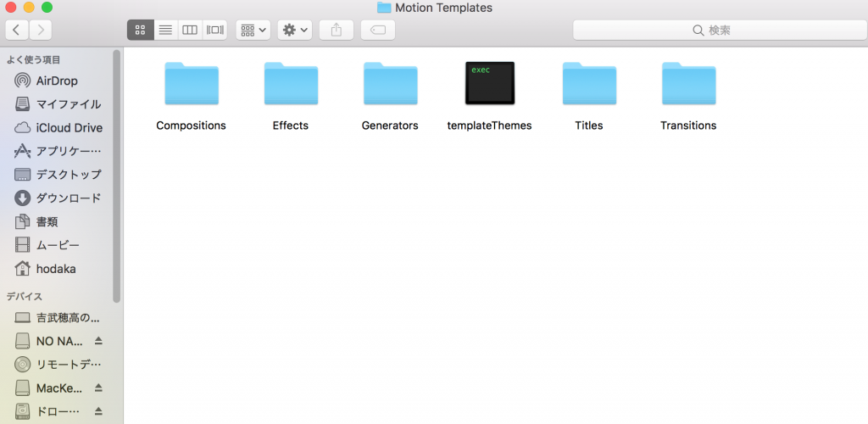Click the Motion Templates title folder icon
This screenshot has height=424, width=868.
click(x=384, y=8)
